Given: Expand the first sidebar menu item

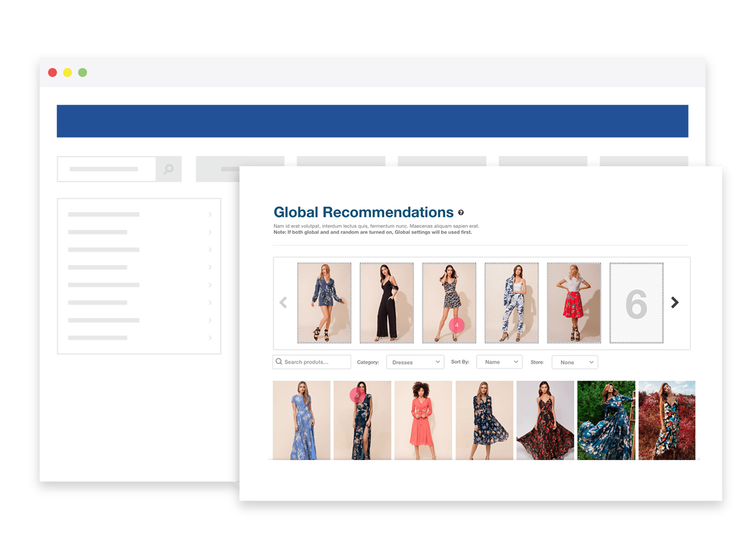Looking at the screenshot, I should click(210, 214).
